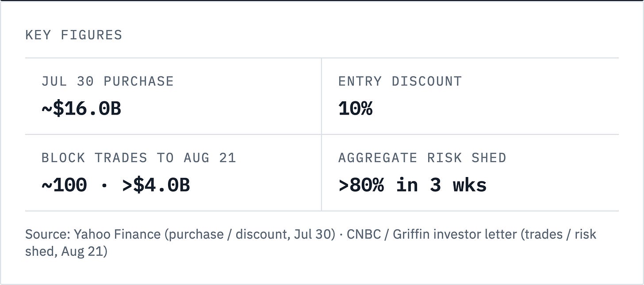Click the Yahoo Finance source text
This screenshot has height=285, width=644.
pyautogui.click(x=117, y=234)
